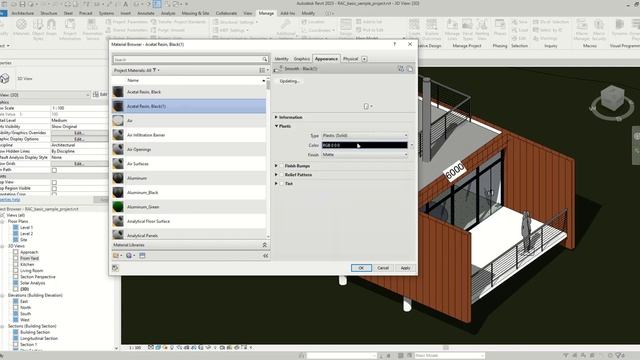640x360 pixels.
Task: Switch to the Graphics tab
Action: [x=302, y=59]
